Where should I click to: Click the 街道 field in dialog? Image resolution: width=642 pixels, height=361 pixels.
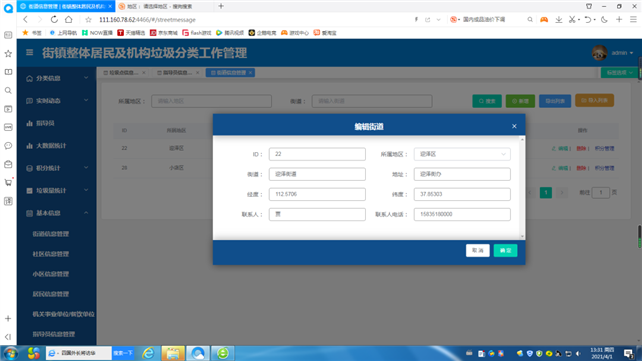click(x=317, y=174)
